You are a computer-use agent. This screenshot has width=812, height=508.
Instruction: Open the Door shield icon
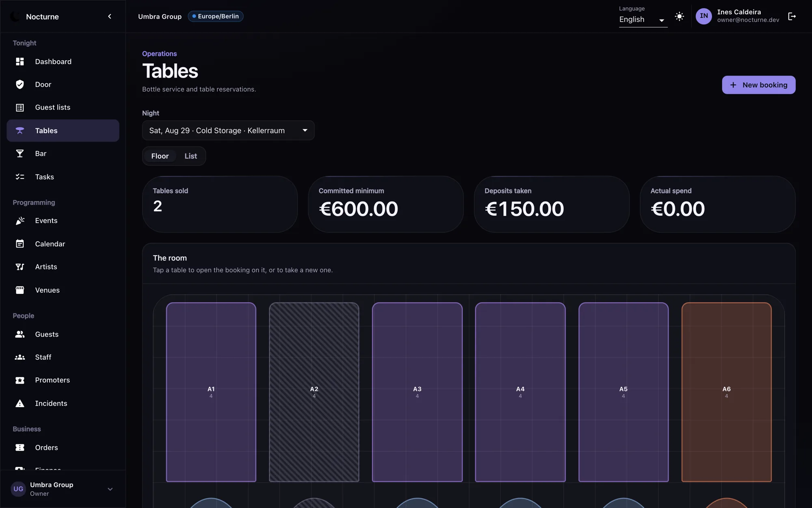pyautogui.click(x=19, y=85)
